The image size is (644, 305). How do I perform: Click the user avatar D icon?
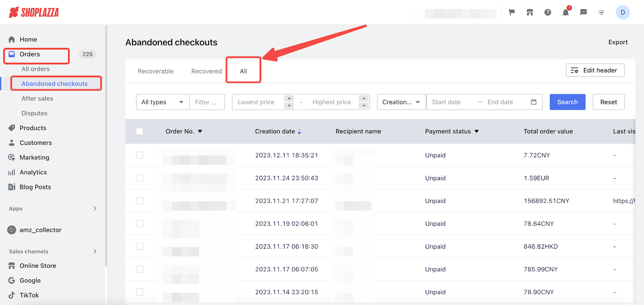pos(622,12)
